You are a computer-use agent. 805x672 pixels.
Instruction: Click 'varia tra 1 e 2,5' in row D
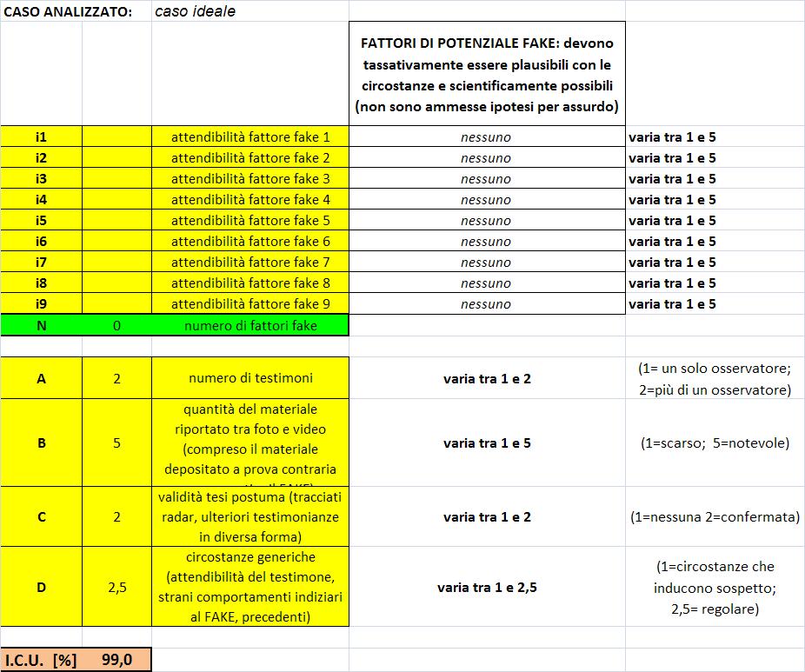pyautogui.click(x=487, y=588)
